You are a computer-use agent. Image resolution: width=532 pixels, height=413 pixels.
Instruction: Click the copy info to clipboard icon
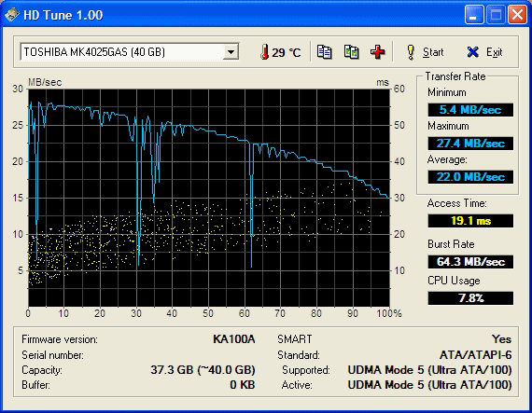(x=325, y=52)
